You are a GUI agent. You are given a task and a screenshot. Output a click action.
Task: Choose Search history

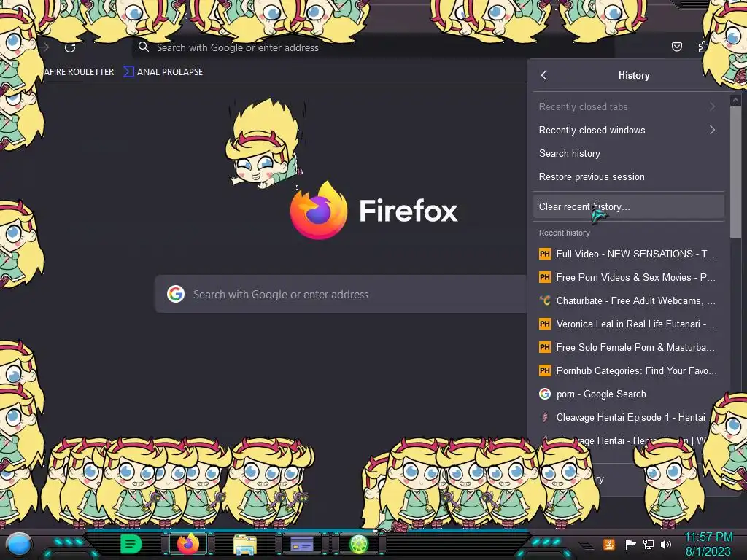(x=628, y=153)
